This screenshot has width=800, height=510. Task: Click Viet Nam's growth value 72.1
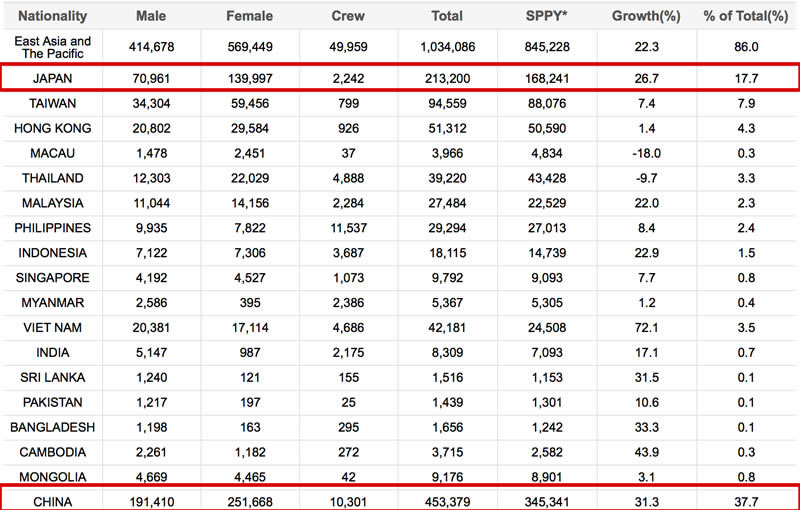click(x=646, y=328)
